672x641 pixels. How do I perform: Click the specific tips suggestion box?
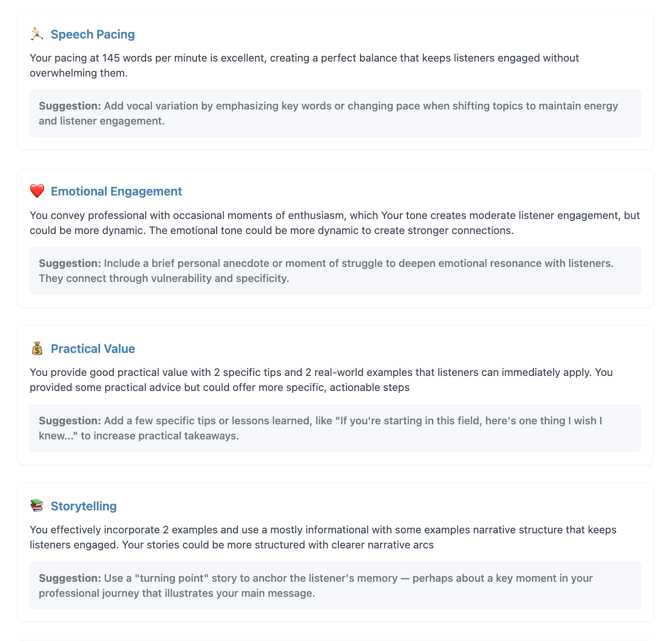click(336, 428)
